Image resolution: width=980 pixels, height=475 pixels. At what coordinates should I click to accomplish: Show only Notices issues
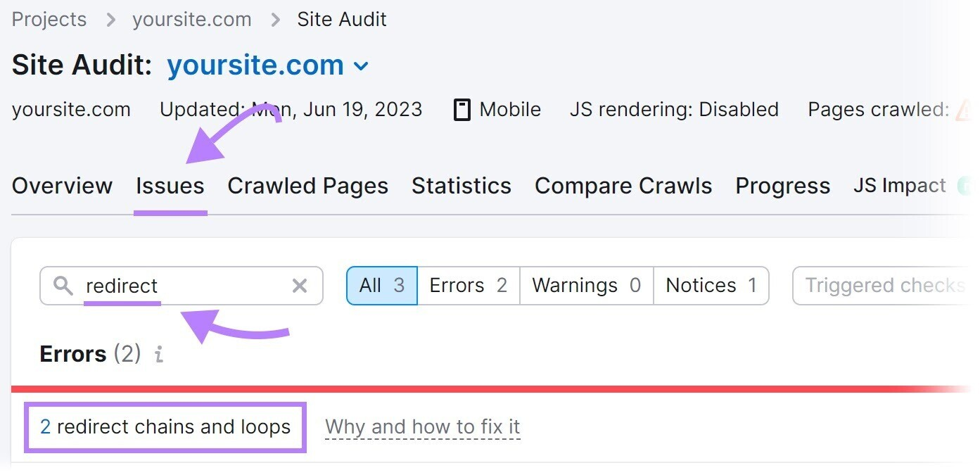(711, 285)
